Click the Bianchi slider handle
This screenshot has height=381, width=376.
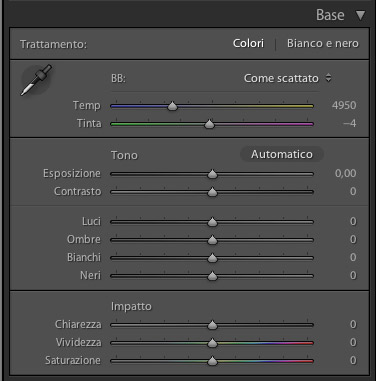212,258
